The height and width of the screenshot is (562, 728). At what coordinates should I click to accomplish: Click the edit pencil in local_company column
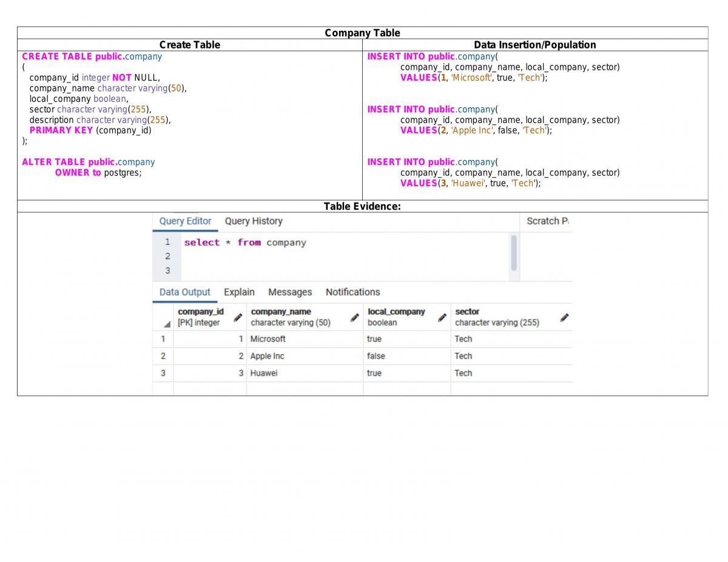click(x=442, y=318)
